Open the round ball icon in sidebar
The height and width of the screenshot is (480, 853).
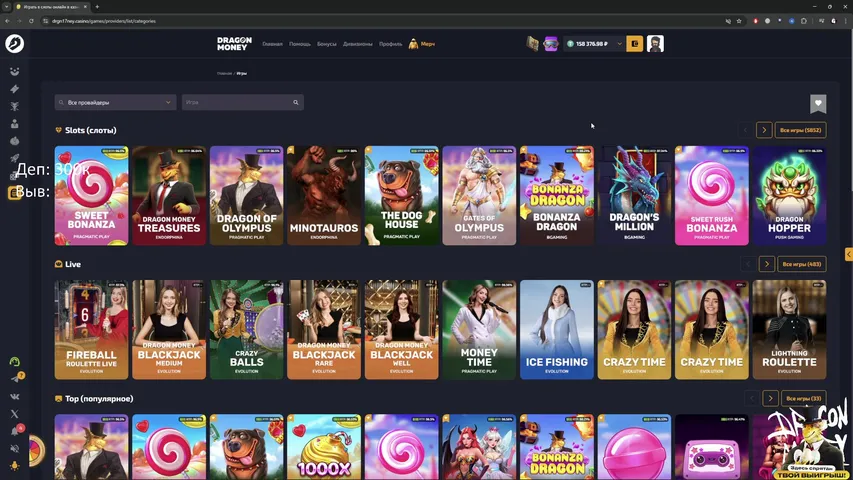coord(15,141)
